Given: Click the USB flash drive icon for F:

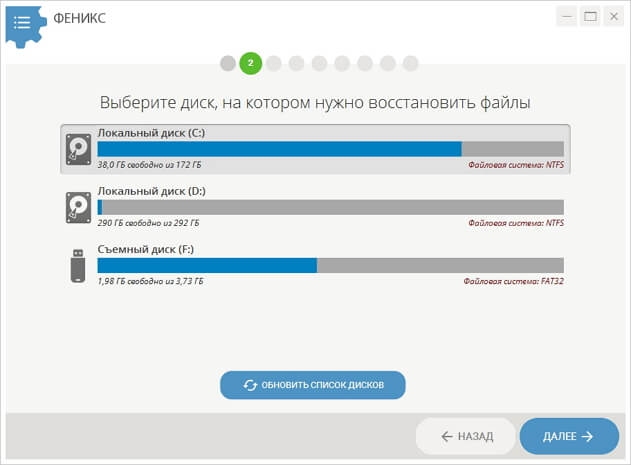Looking at the screenshot, I should [x=78, y=266].
